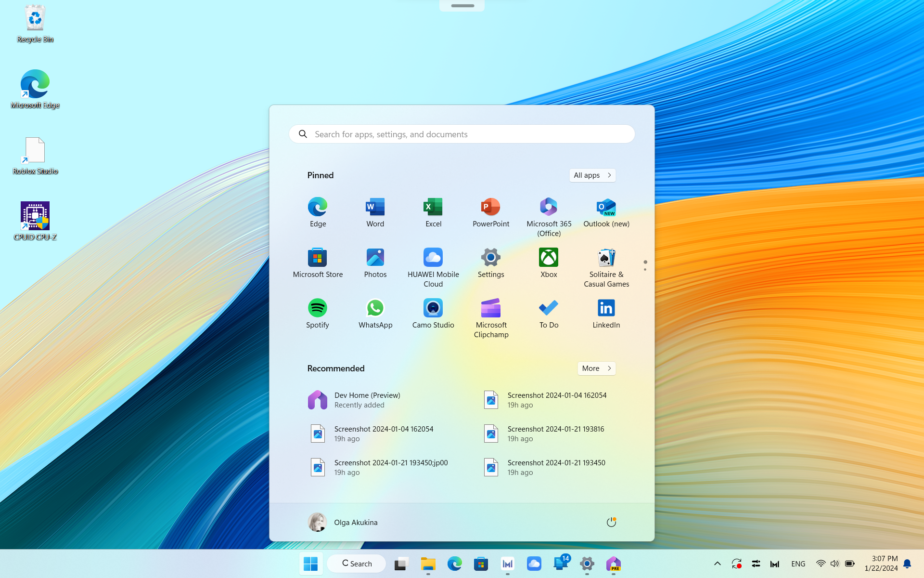Viewport: 924px width, 578px height.
Task: Open Recycle Bin on the desktop
Action: (x=35, y=24)
